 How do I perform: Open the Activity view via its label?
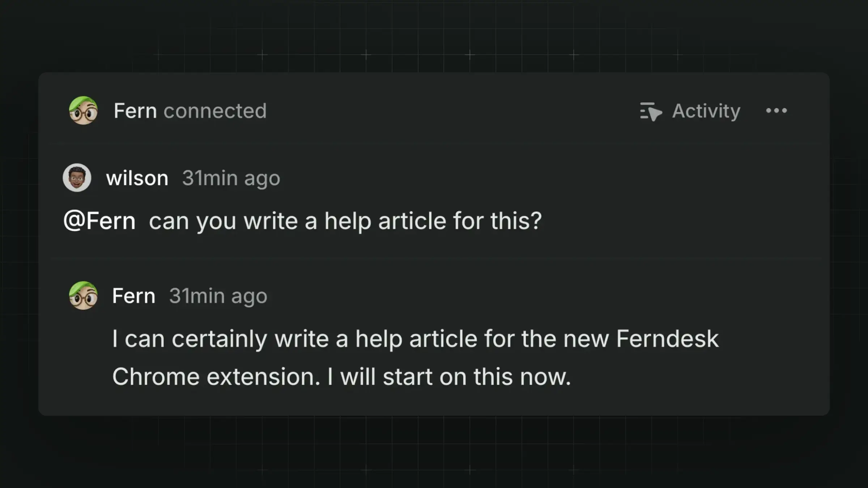click(x=706, y=111)
